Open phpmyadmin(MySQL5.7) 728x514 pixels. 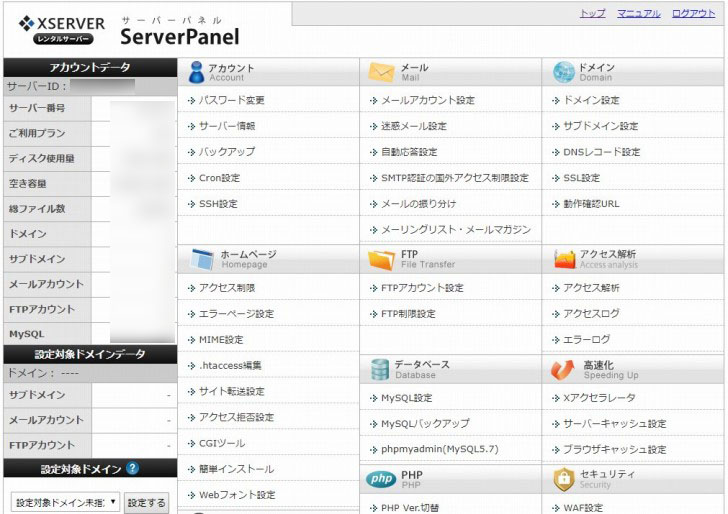439,449
